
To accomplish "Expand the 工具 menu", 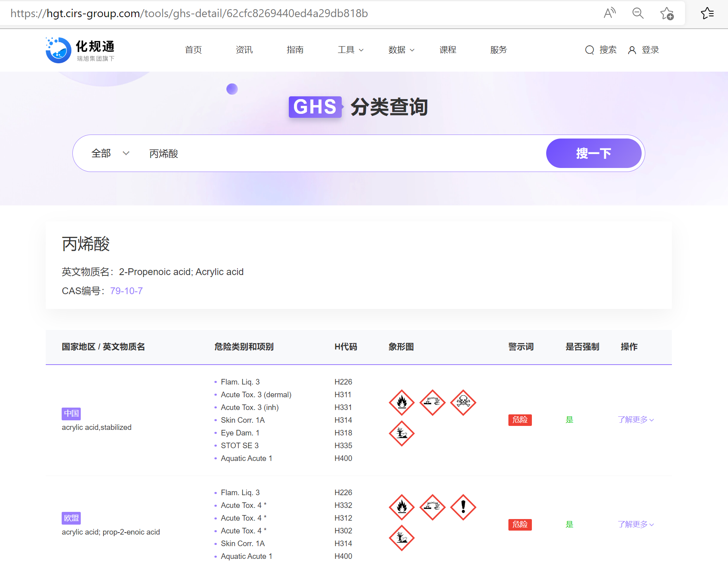I will (350, 50).
